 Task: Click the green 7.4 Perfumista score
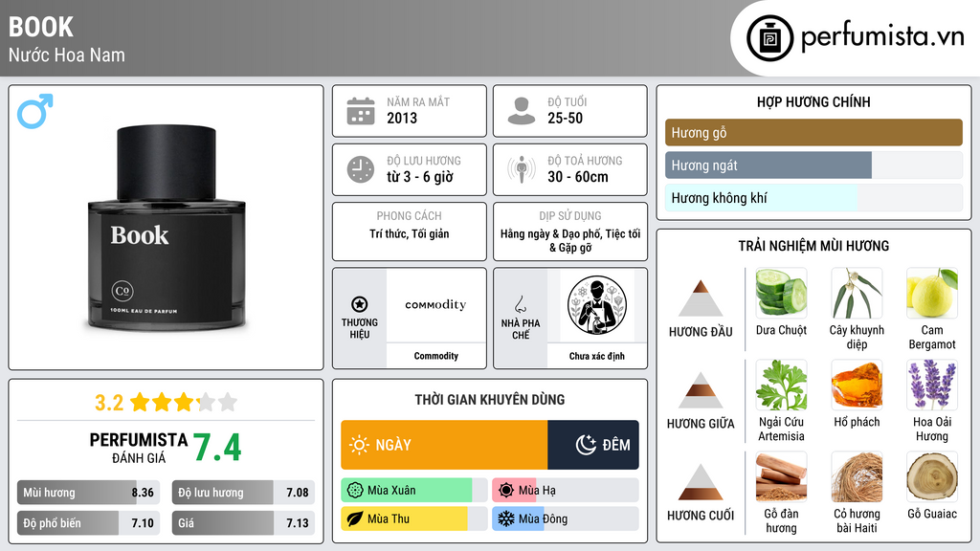[217, 448]
